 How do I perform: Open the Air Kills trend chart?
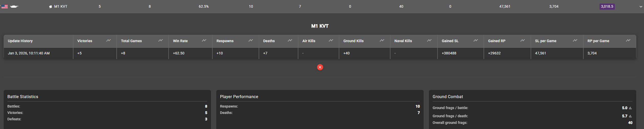click(x=331, y=41)
